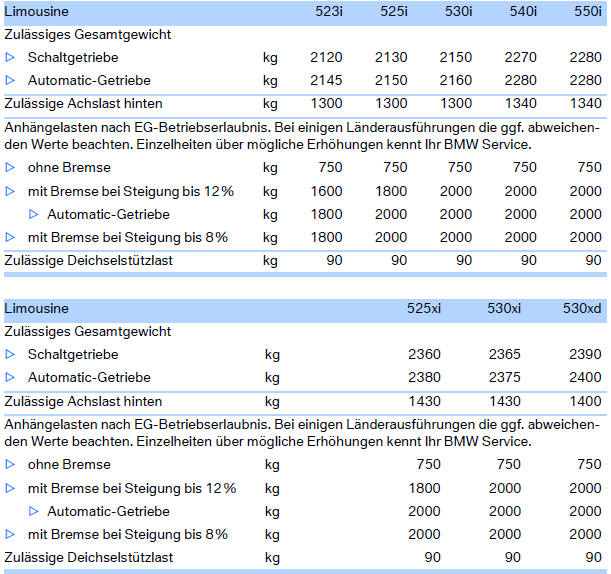Screen dimensions: 611x574
Task: Click the Deichselstützlast value 90 under 550i
Action: click(593, 261)
